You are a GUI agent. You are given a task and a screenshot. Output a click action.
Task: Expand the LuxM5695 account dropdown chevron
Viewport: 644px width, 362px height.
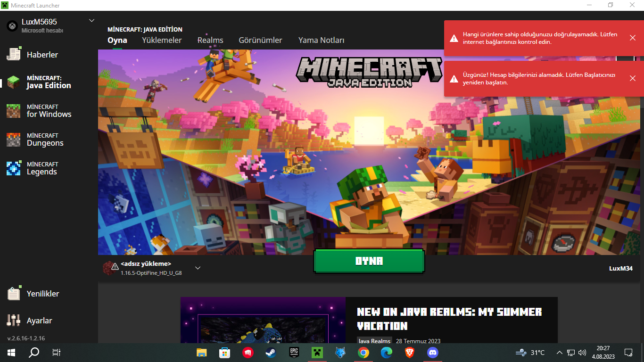[92, 21]
